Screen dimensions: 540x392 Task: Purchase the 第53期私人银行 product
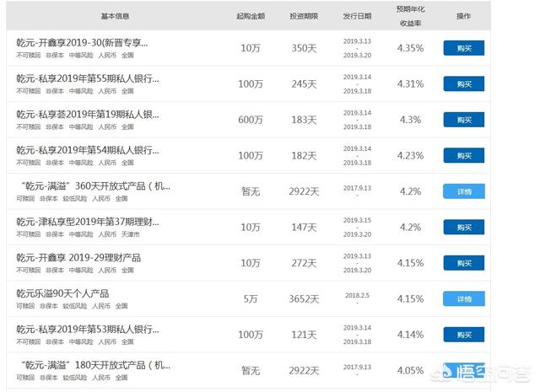[x=463, y=335]
